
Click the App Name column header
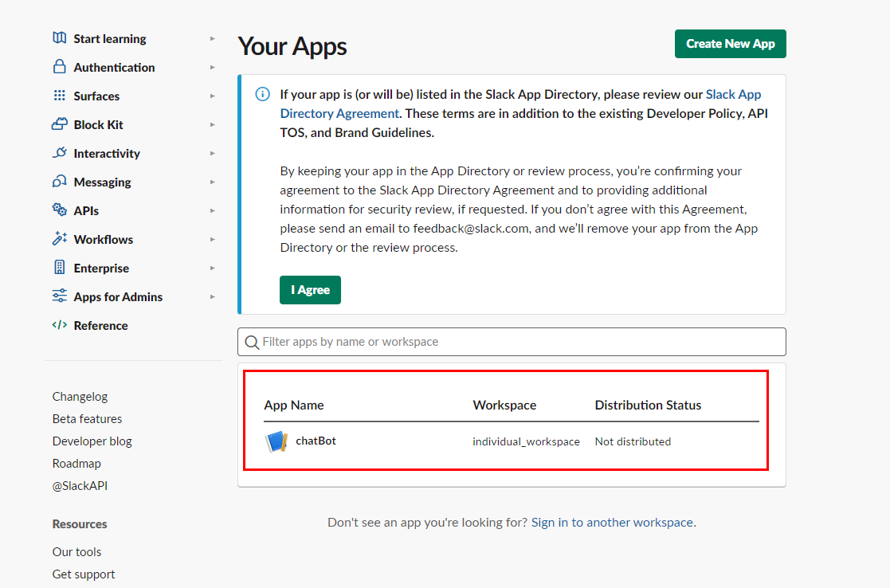pyautogui.click(x=293, y=406)
